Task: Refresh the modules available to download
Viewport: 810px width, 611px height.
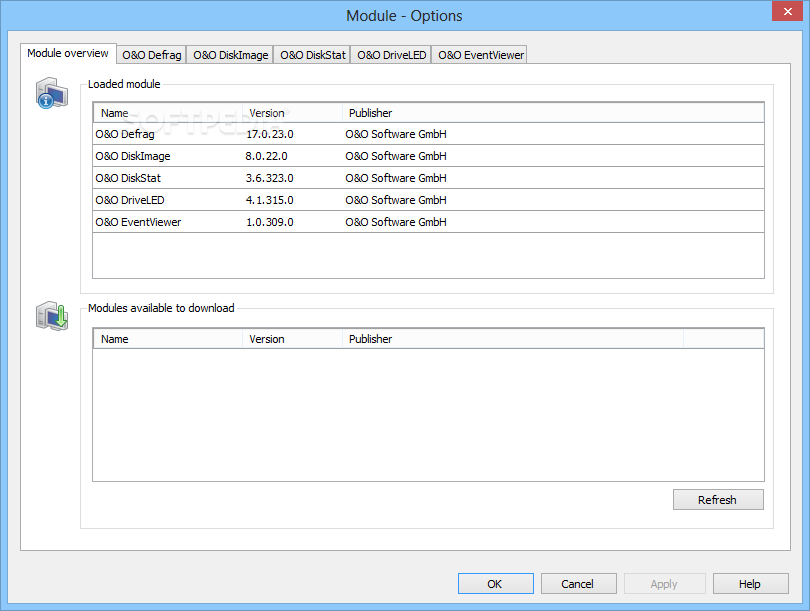Action: pos(718,499)
